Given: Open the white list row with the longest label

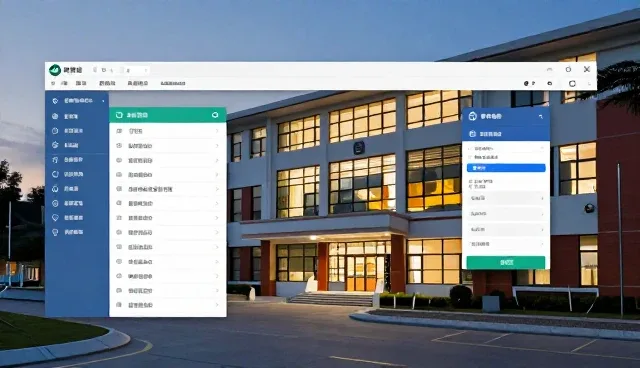Looking at the screenshot, I should click(x=168, y=189).
